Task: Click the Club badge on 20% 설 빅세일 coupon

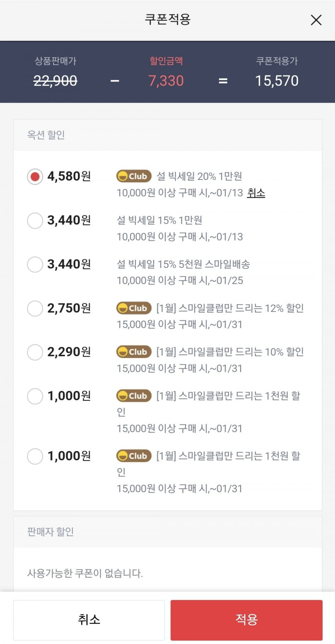Action: 134,176
